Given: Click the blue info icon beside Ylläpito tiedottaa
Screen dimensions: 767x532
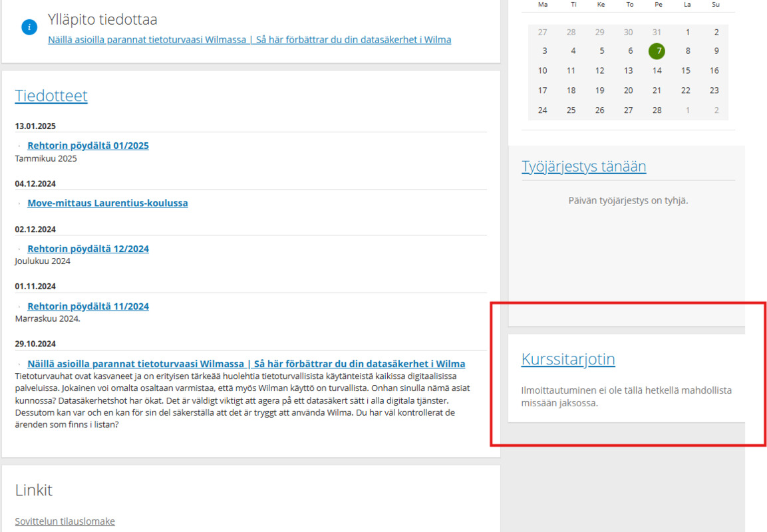Looking at the screenshot, I should click(x=29, y=27).
